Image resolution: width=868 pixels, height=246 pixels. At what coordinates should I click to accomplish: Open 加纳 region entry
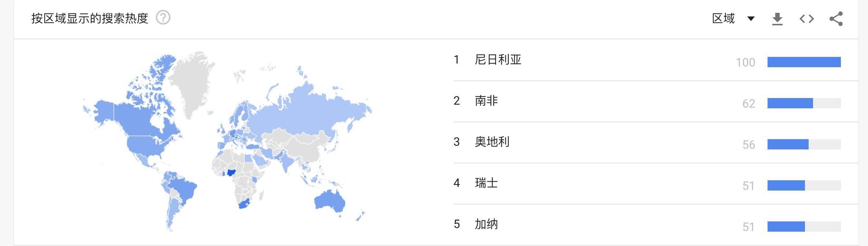coord(486,224)
